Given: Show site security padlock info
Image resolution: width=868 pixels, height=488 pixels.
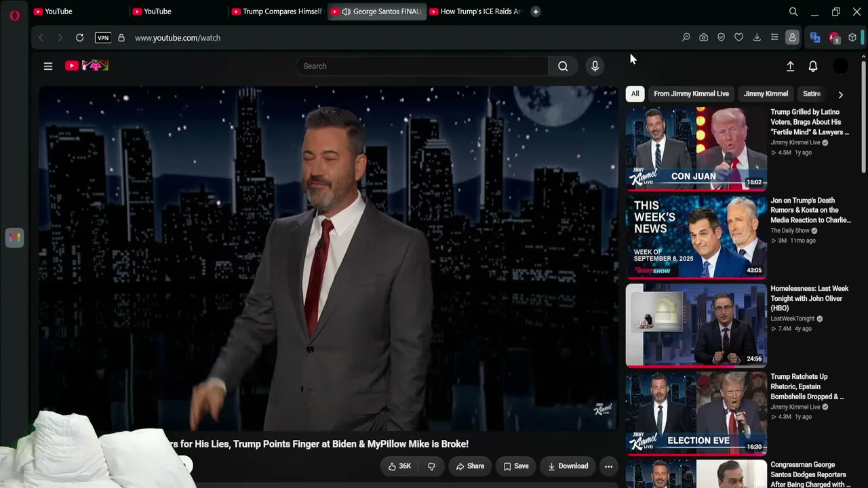Looking at the screenshot, I should tap(121, 38).
